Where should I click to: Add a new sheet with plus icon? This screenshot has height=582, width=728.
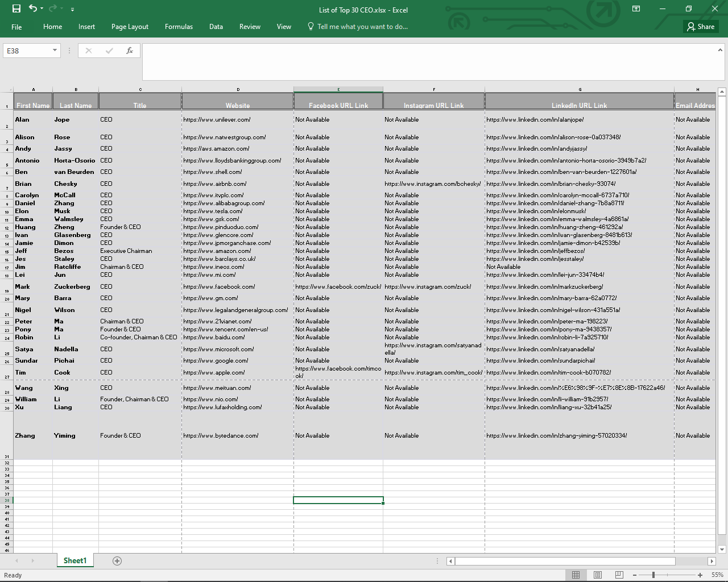117,561
